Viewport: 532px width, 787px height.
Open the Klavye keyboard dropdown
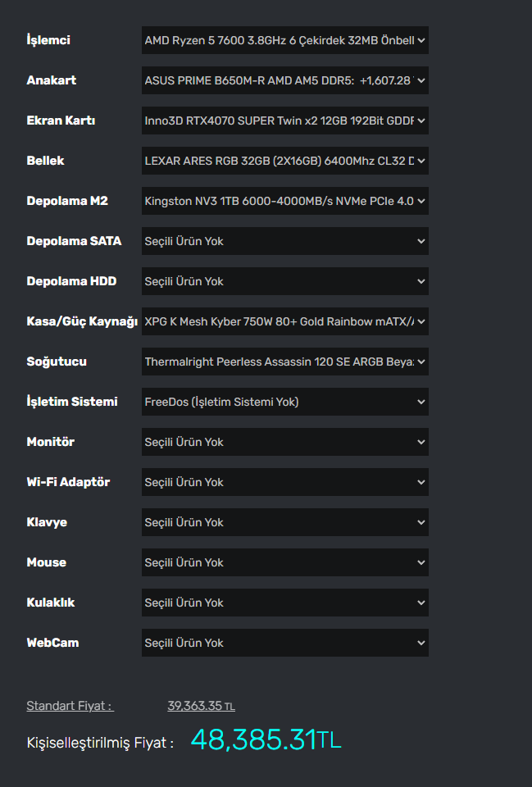tap(284, 522)
